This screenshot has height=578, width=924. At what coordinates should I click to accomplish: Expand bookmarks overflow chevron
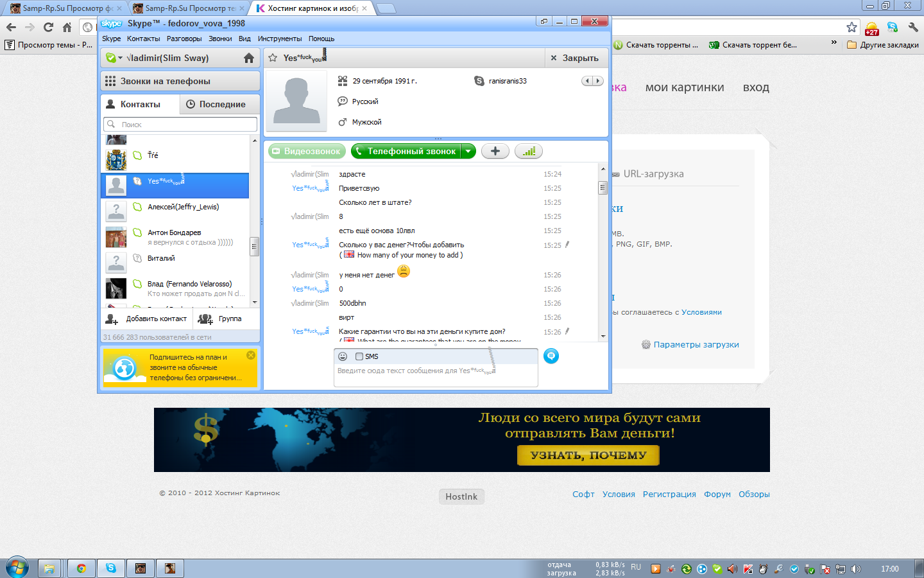(834, 43)
